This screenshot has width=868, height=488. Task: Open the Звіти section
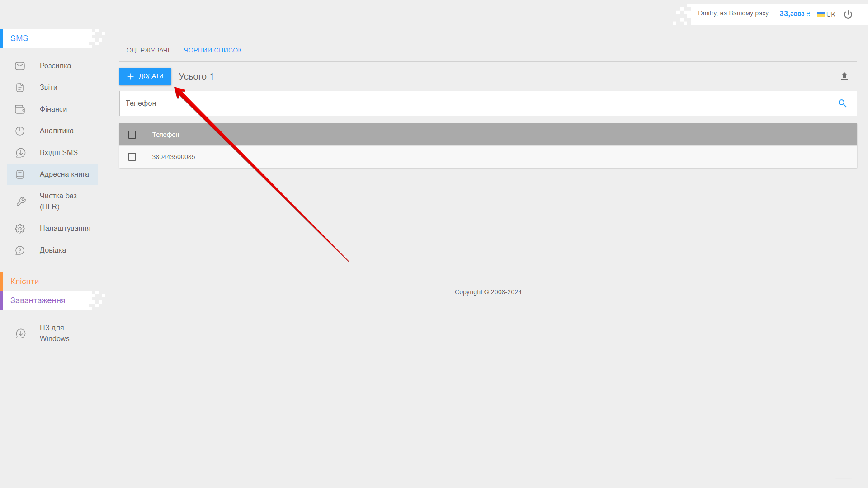[48, 88]
